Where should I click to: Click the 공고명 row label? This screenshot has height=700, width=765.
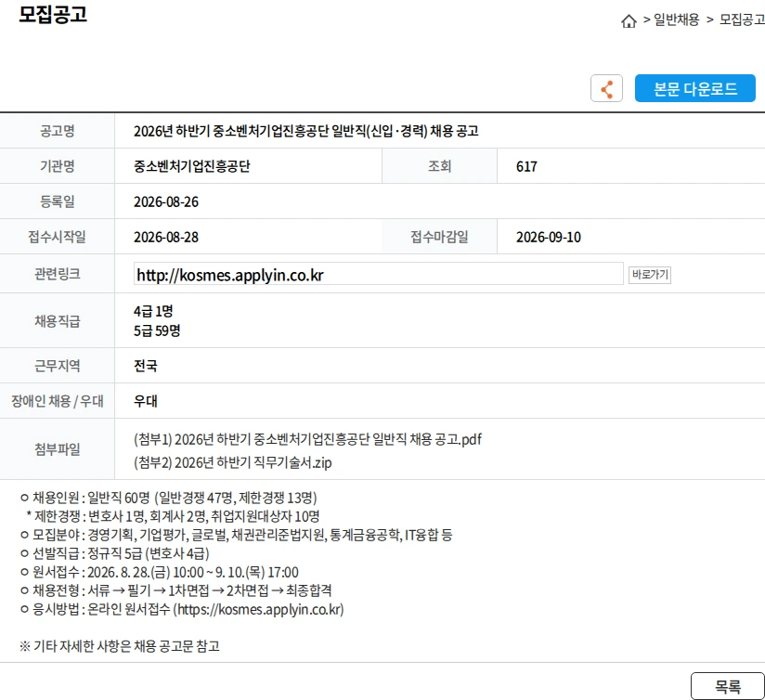[57, 131]
